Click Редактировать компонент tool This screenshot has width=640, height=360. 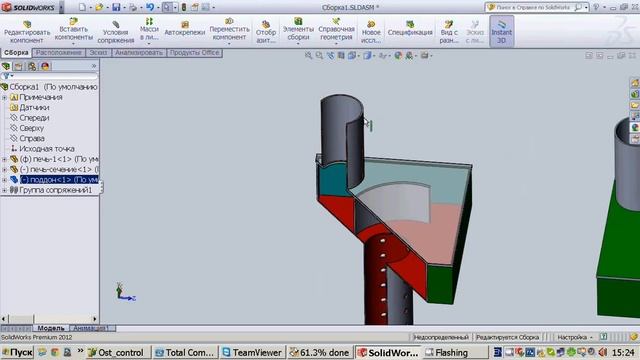(27, 31)
